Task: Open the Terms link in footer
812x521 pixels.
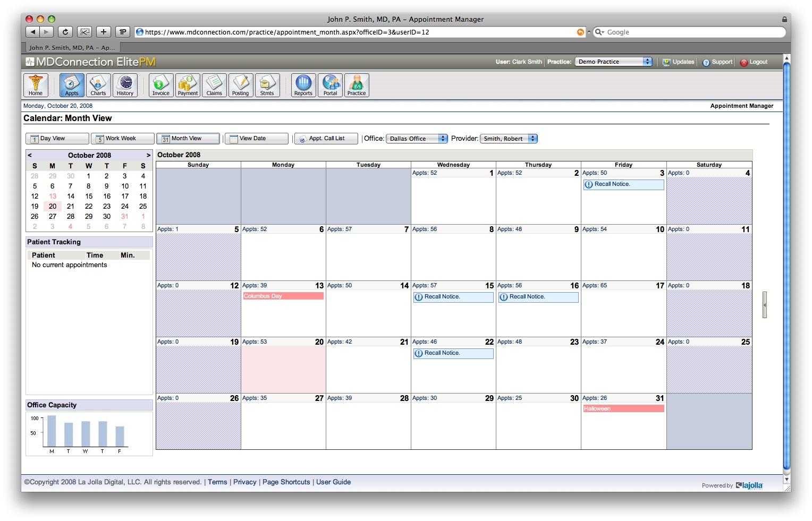Action: (x=217, y=482)
